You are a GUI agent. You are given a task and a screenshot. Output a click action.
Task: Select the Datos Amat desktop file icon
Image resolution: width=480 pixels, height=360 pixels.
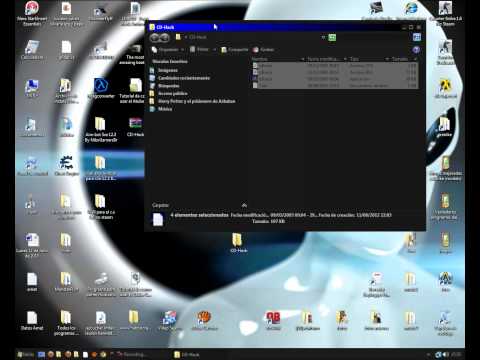pos(32,321)
